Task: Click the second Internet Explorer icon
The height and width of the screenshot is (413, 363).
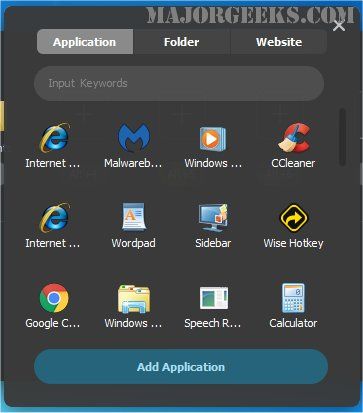Action: [x=55, y=217]
